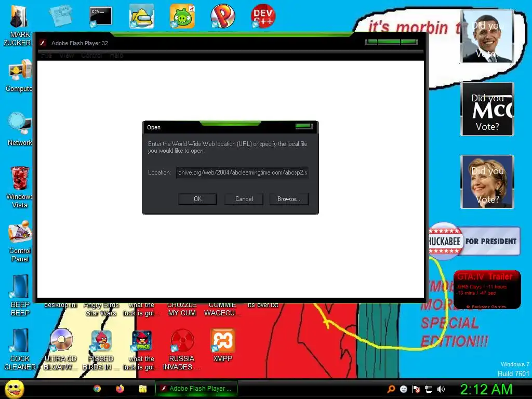Open the Help menu in Flash Player

pos(117,55)
